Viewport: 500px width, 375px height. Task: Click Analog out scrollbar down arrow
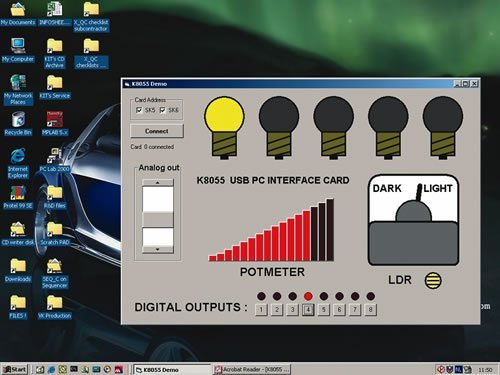(158, 249)
